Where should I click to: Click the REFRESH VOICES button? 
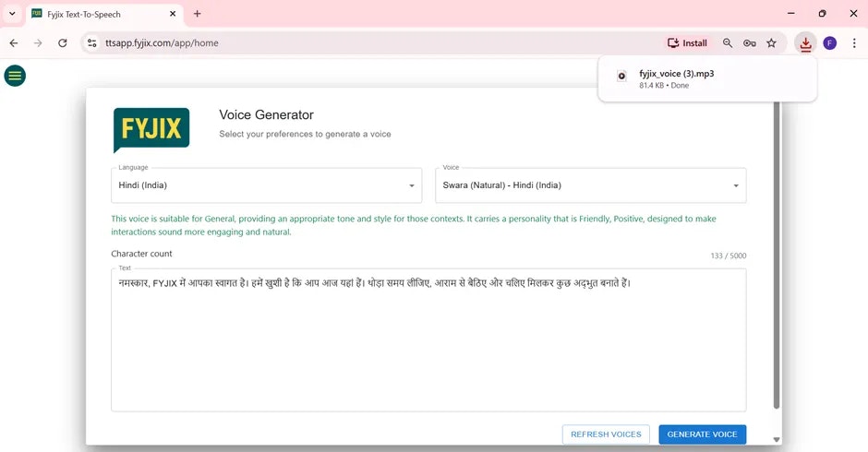coord(606,434)
